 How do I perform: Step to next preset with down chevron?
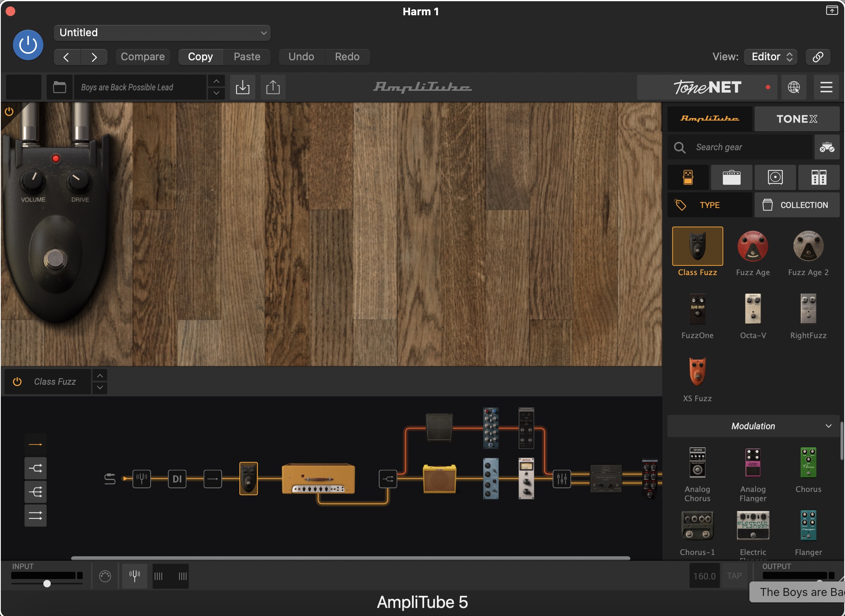pos(216,93)
